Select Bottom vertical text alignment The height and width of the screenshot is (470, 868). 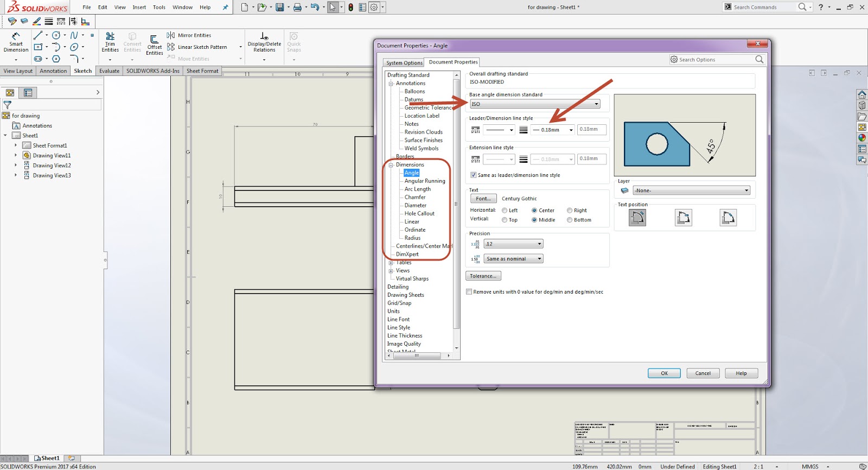tap(570, 220)
